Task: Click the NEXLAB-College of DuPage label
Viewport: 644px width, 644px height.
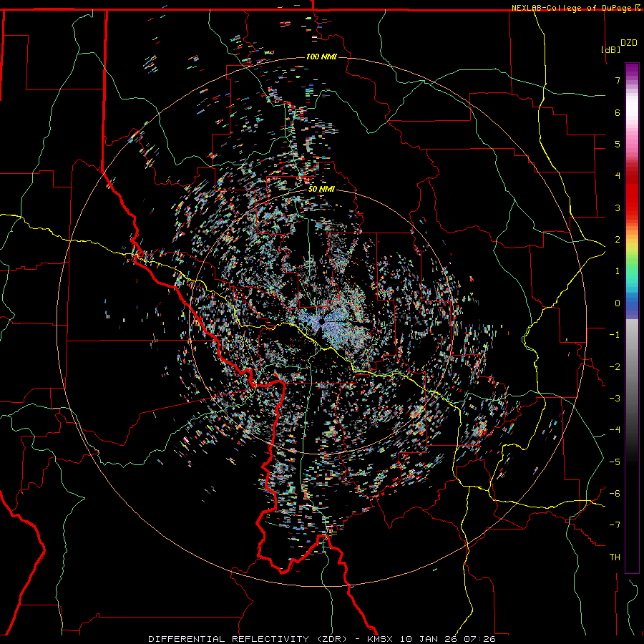Action: pyautogui.click(x=571, y=8)
